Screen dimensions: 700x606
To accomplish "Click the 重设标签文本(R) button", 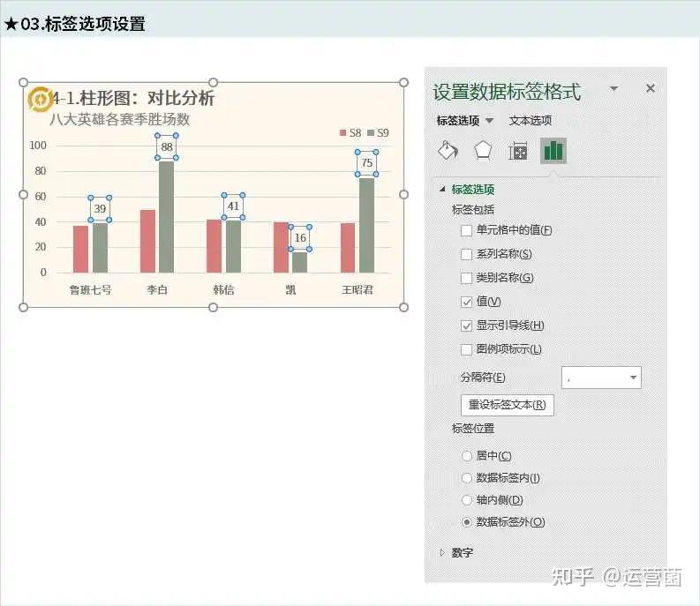I will click(x=508, y=405).
